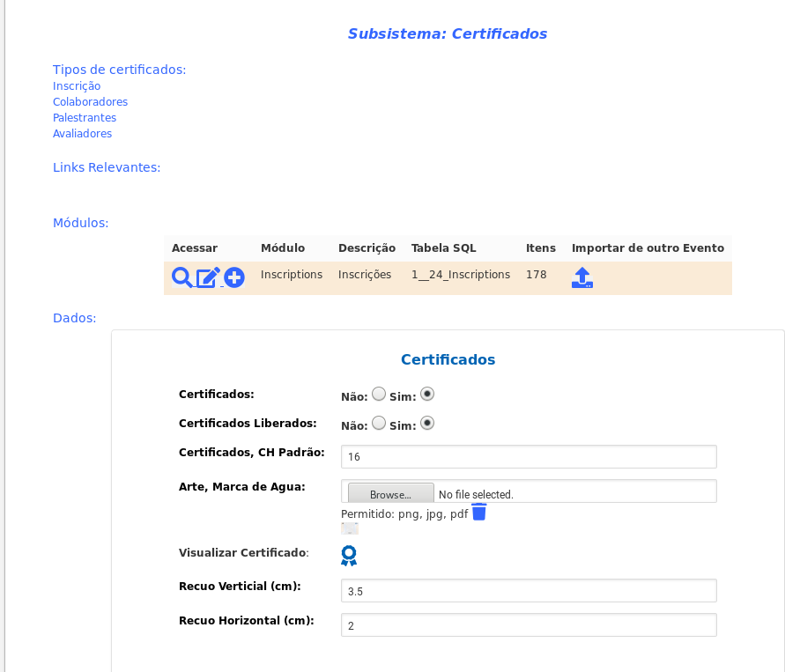Click the plus add icon for Inscriptions
The image size is (785, 672).
click(233, 277)
